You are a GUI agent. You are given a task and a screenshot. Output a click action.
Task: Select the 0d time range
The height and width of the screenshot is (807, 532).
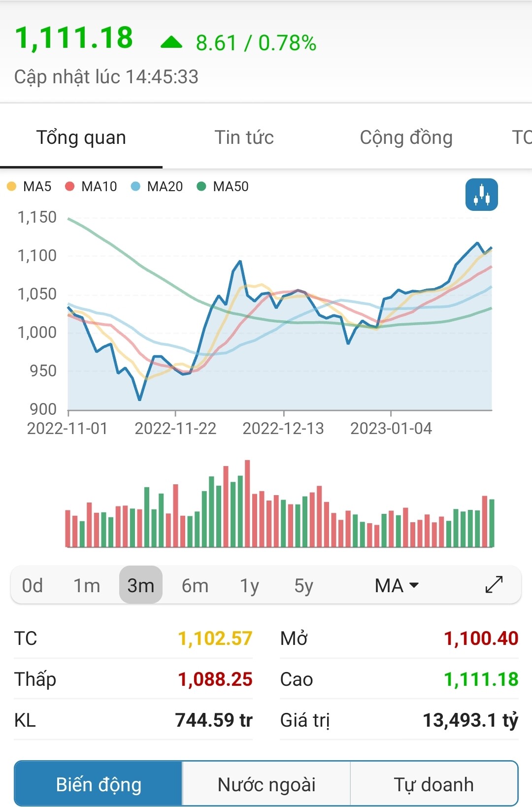point(33,585)
